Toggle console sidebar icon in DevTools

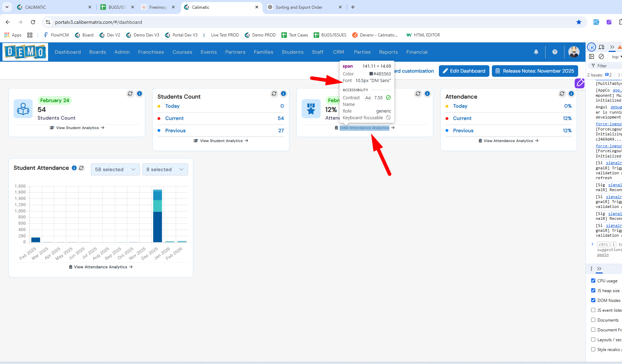[x=591, y=56]
